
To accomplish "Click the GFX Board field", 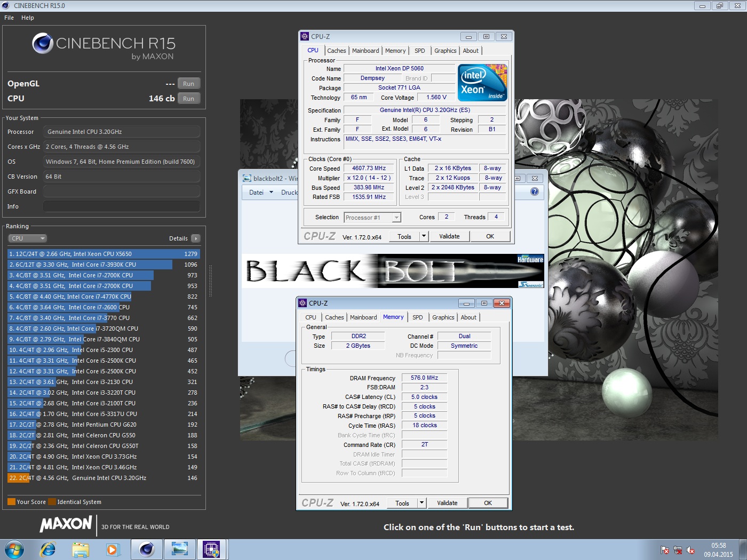I will pyautogui.click(x=122, y=191).
